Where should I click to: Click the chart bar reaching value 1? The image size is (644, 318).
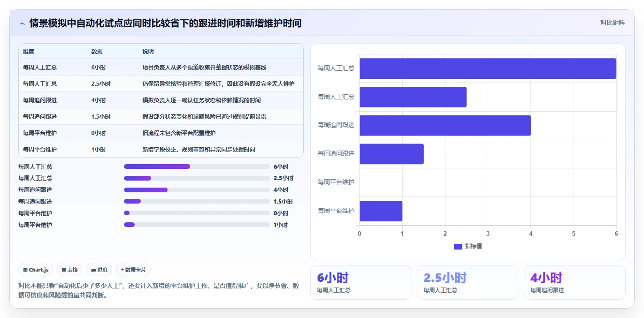pyautogui.click(x=381, y=211)
